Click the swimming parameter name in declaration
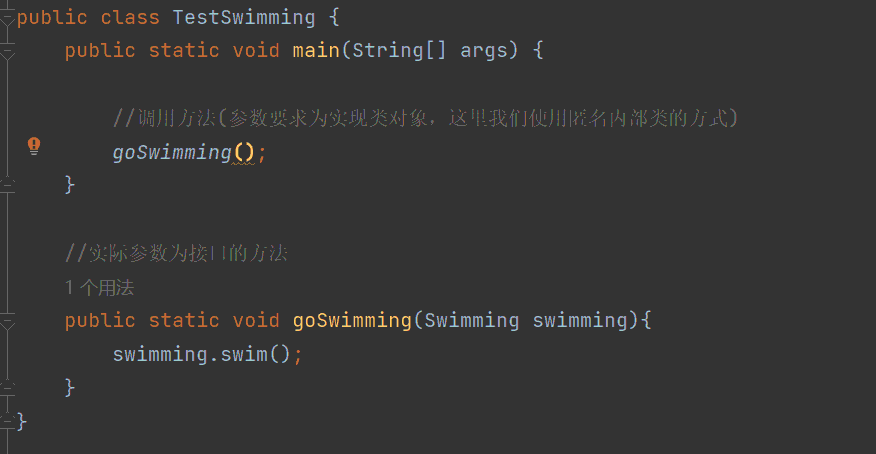This screenshot has height=454, width=876. coord(580,321)
